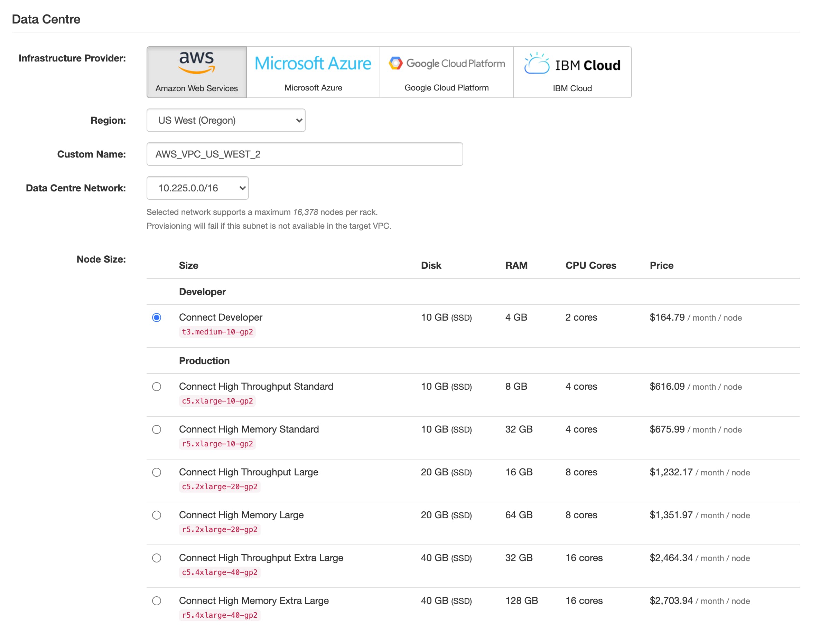Click the t3.medium-10-gp2 code tag
Image resolution: width=820 pixels, height=644 pixels.
point(217,332)
